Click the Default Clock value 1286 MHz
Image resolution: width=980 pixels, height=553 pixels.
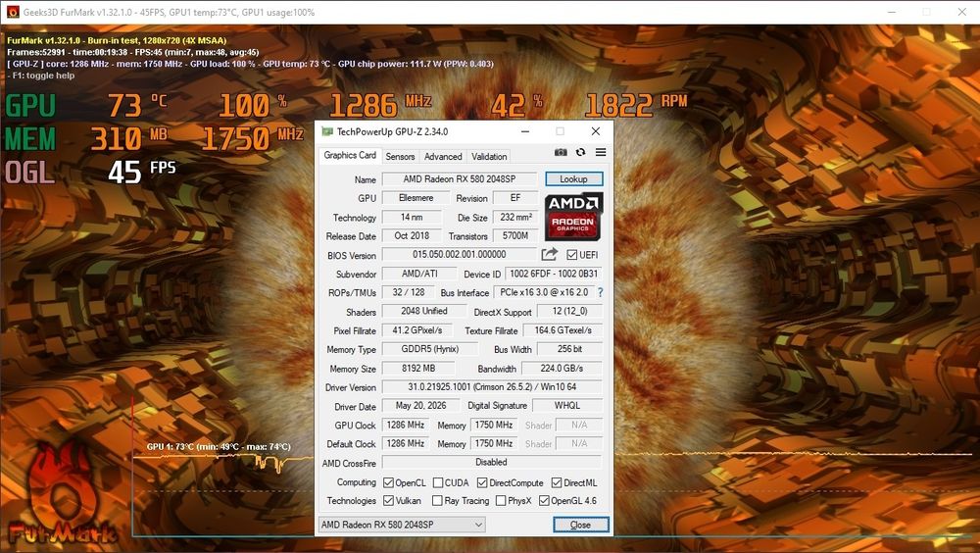[406, 443]
